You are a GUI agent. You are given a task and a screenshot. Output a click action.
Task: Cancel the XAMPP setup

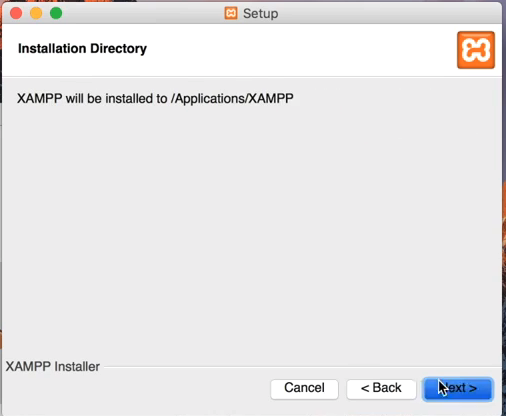click(x=304, y=389)
